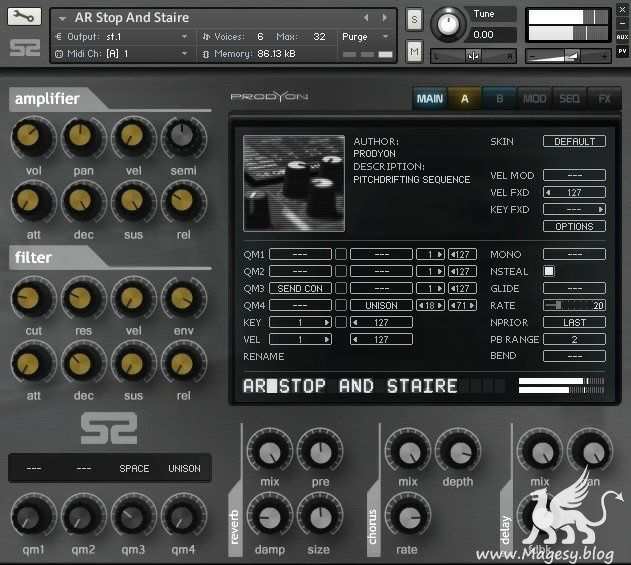Open the Output st.1 dropdown
This screenshot has height=565, width=631.
(122, 37)
